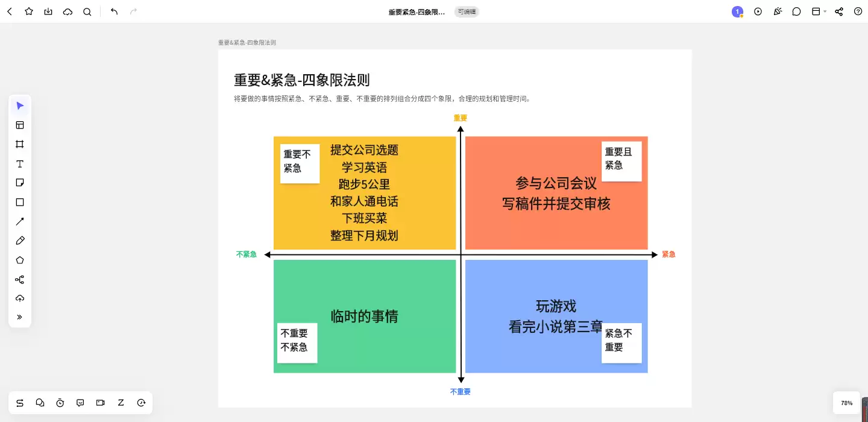This screenshot has height=422, width=868.
Task: Open the share icon at top right
Action: [839, 11]
